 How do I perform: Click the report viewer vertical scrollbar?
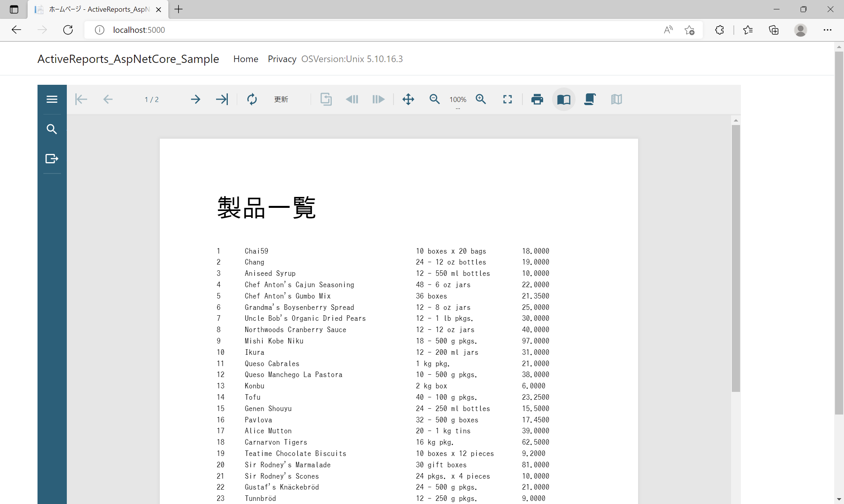pos(736,258)
